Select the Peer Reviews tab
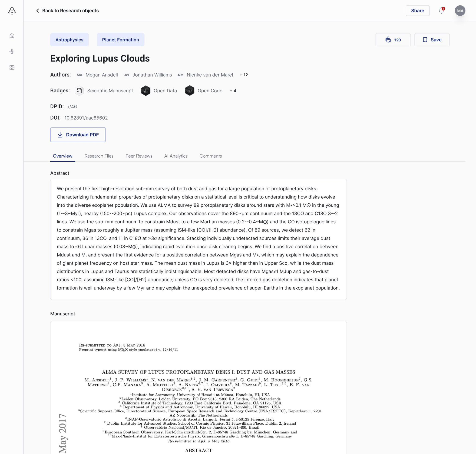Image resolution: width=476 pixels, height=454 pixels. [x=139, y=156]
